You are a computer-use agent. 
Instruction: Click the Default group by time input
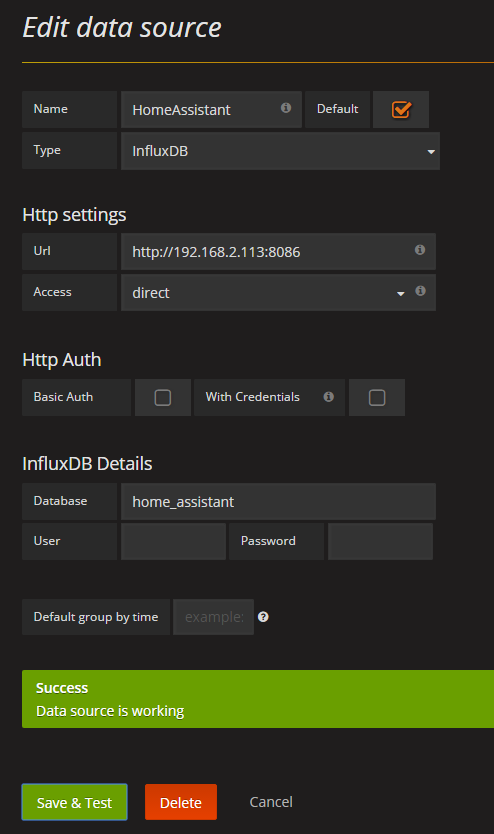tap(213, 616)
